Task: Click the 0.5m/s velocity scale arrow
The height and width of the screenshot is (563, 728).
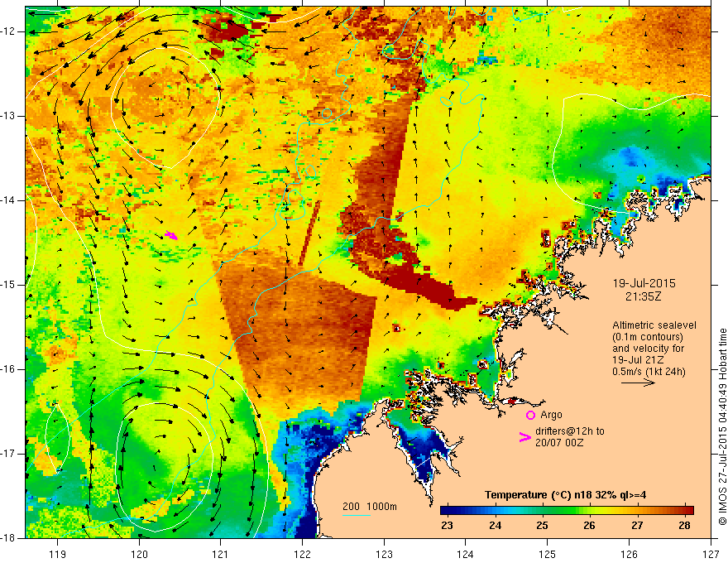Action: [x=638, y=383]
